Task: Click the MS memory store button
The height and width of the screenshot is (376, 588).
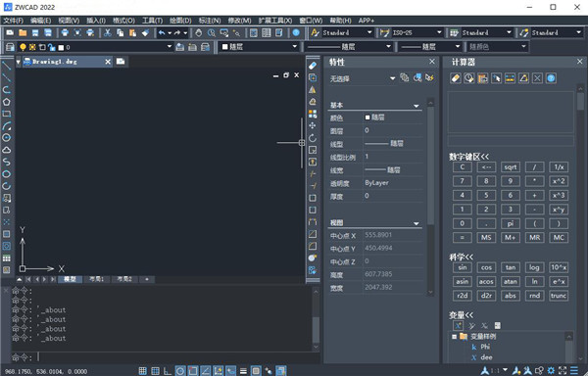Action: 486,237
